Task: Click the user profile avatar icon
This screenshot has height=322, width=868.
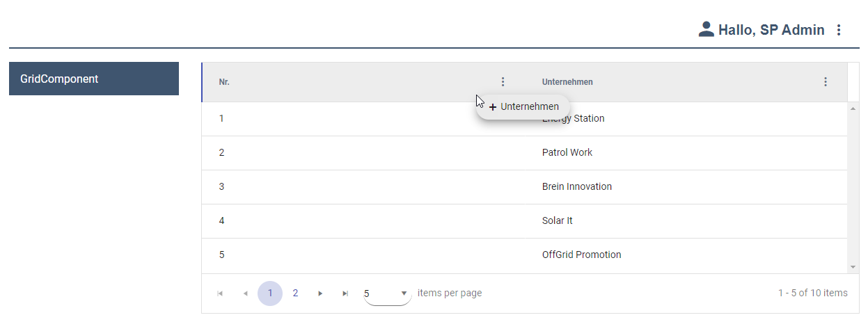Action: tap(706, 29)
